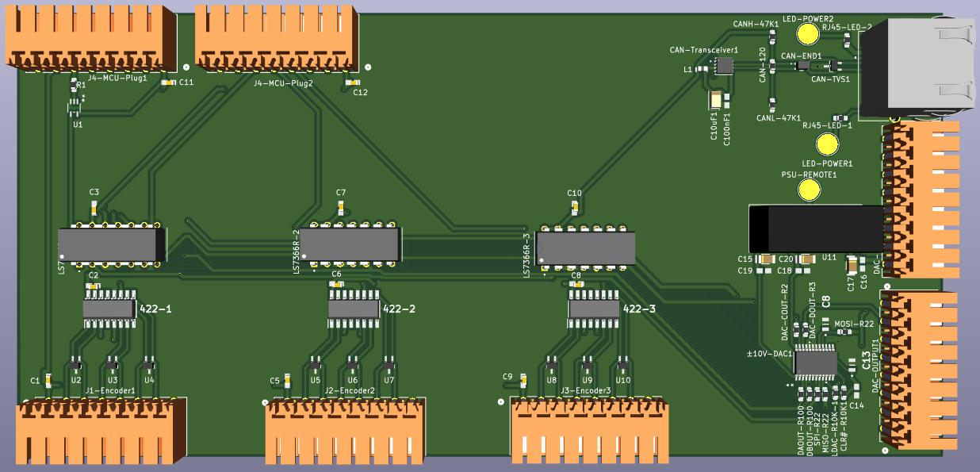
Task: Click the 'CANL-47K1' silkscreen label
Action: (x=779, y=118)
